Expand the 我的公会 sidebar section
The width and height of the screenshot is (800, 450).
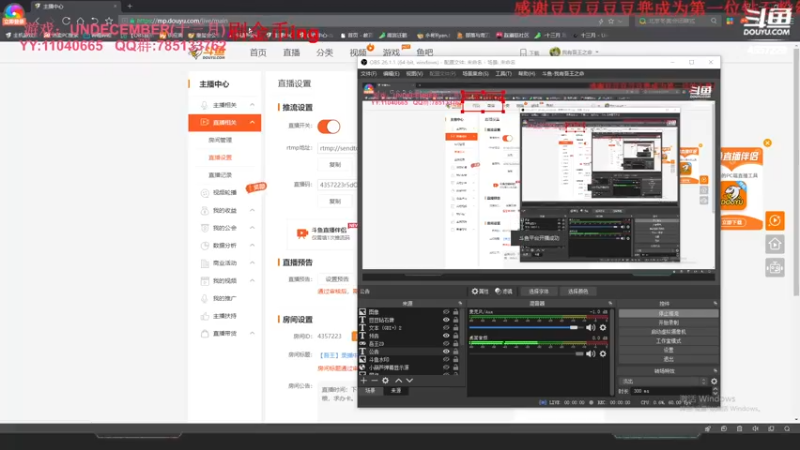[252, 228]
